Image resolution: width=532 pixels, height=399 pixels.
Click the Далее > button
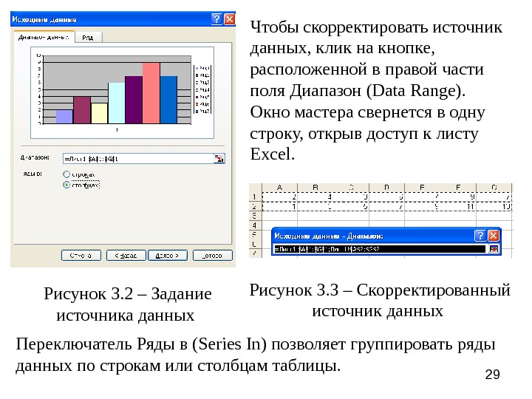coord(167,255)
